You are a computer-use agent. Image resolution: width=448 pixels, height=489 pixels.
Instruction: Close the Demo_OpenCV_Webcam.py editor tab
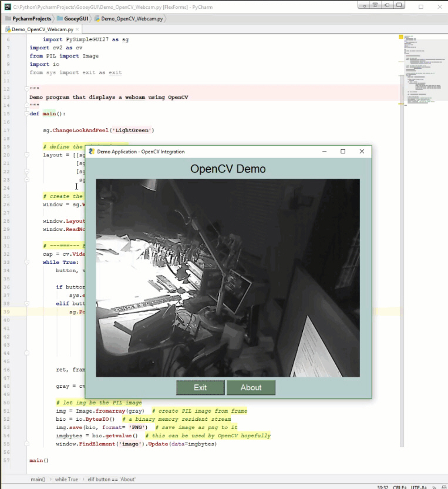tap(77, 29)
